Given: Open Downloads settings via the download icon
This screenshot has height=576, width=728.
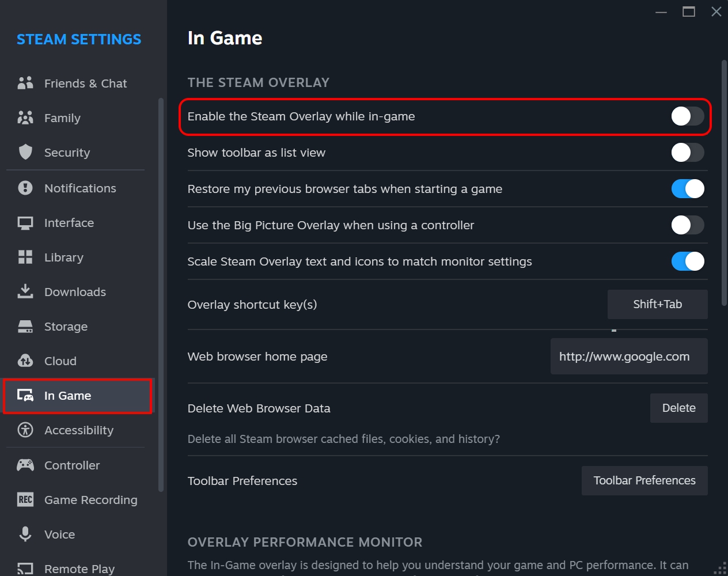Looking at the screenshot, I should 25,291.
